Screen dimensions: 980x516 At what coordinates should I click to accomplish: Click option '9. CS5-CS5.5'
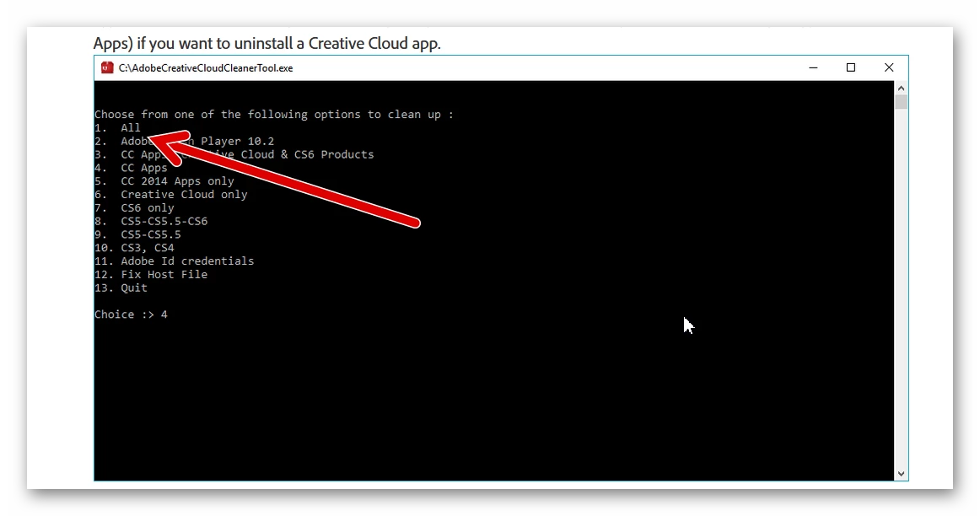137,234
